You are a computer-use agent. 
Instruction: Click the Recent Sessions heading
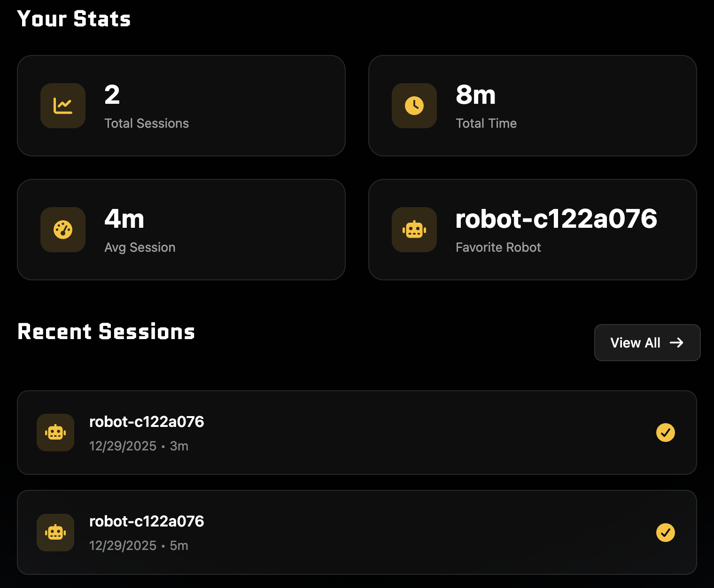pos(106,332)
